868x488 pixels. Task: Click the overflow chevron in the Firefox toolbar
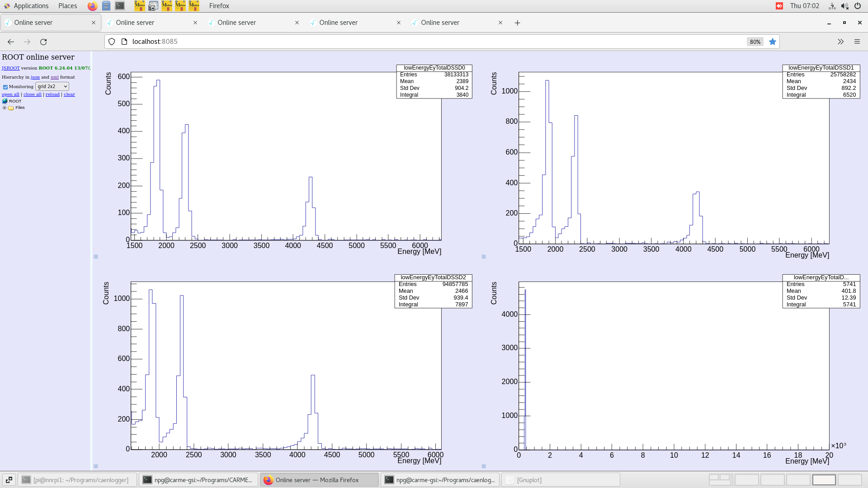pyautogui.click(x=840, y=42)
